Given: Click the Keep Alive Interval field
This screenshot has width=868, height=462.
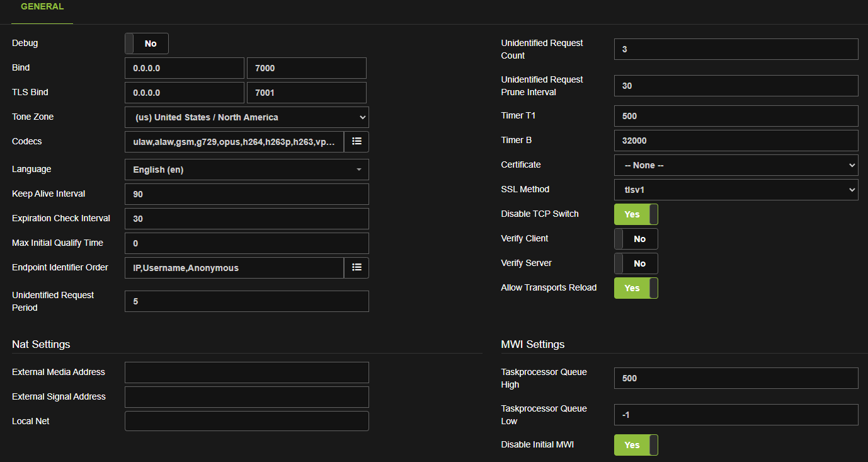Looking at the screenshot, I should [247, 194].
